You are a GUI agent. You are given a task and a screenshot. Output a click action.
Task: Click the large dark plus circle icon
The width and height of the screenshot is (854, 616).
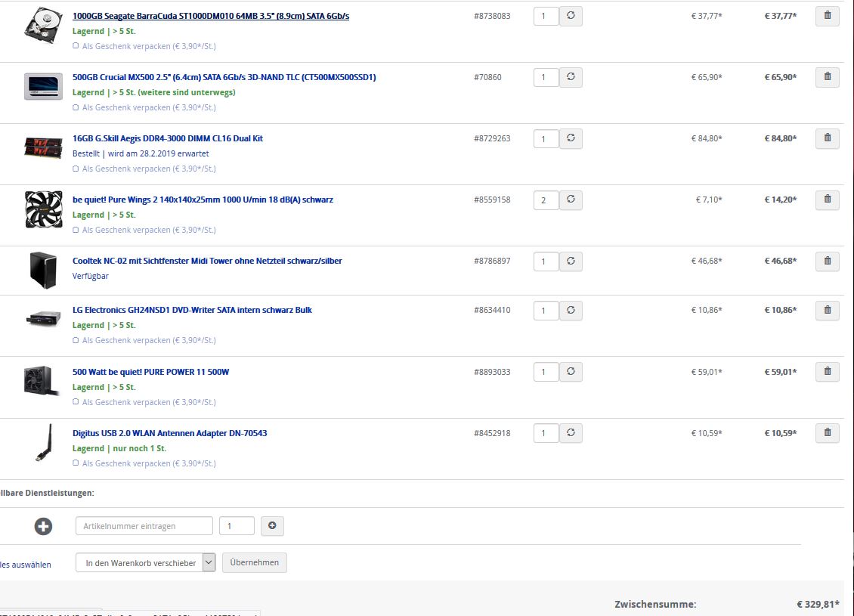tap(44, 526)
